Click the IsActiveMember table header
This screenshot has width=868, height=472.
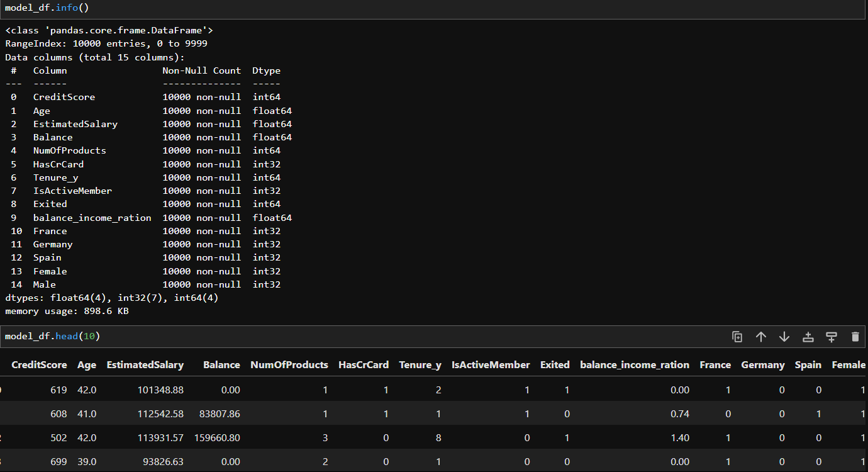(491, 365)
